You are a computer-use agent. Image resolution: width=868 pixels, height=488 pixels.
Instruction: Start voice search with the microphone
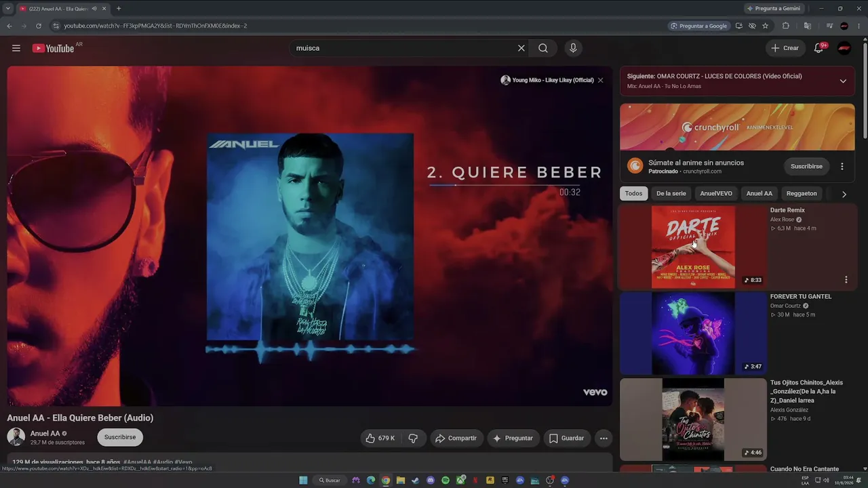(x=573, y=48)
